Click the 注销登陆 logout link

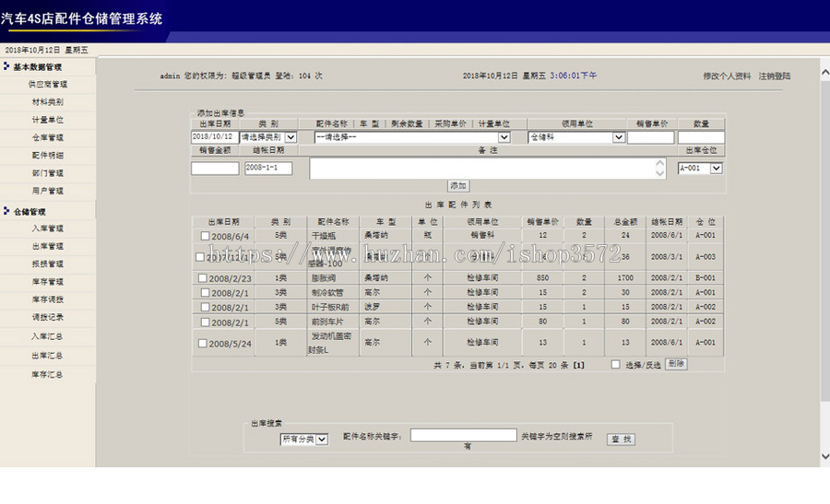(x=775, y=76)
